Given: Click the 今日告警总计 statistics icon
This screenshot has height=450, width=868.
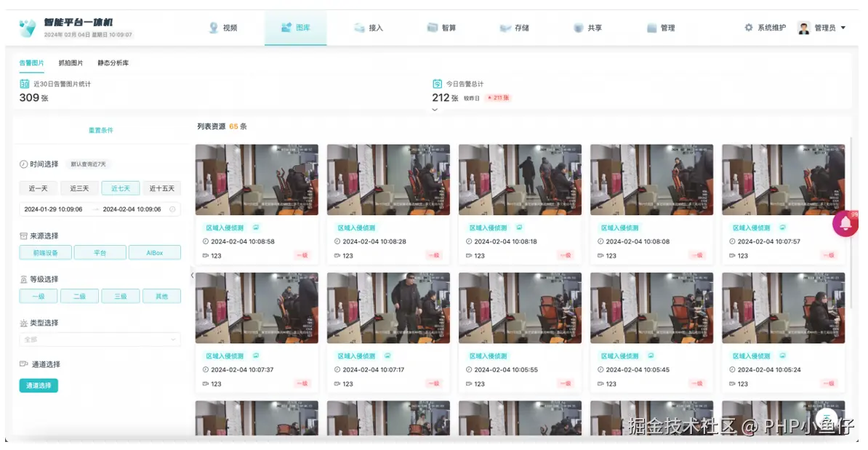Looking at the screenshot, I should tap(438, 84).
